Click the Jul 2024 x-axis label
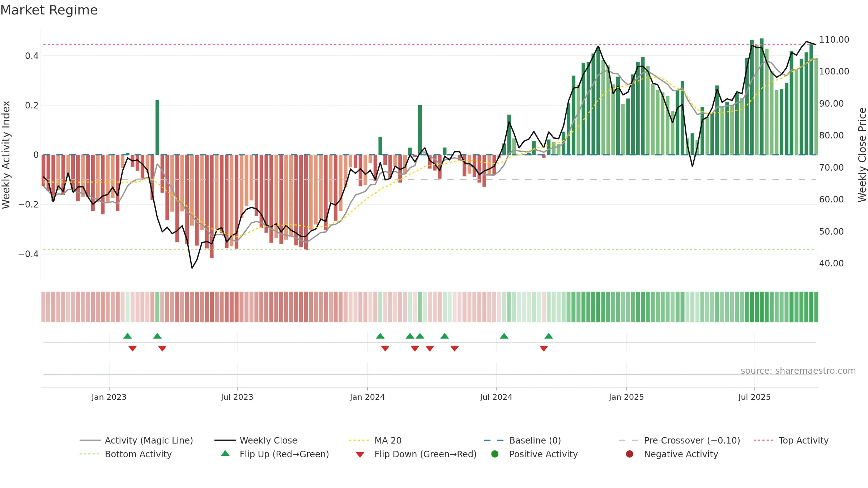Screen dimensions: 868x488 (496, 397)
